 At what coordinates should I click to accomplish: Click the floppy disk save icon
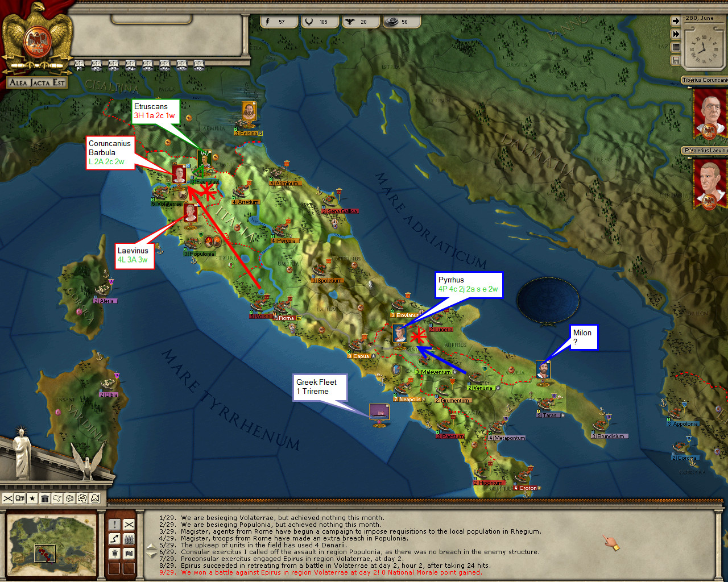point(676,60)
